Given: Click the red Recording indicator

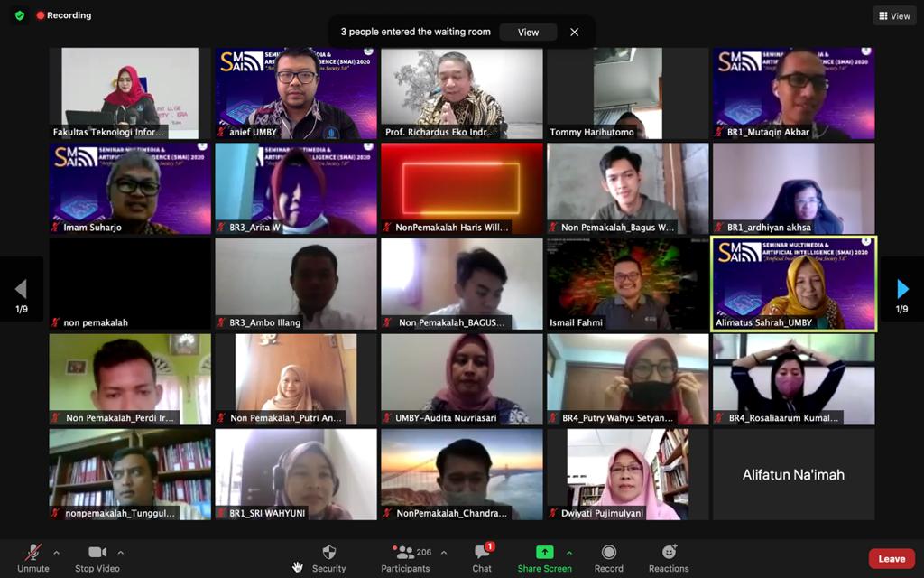Looking at the screenshot, I should (64, 15).
